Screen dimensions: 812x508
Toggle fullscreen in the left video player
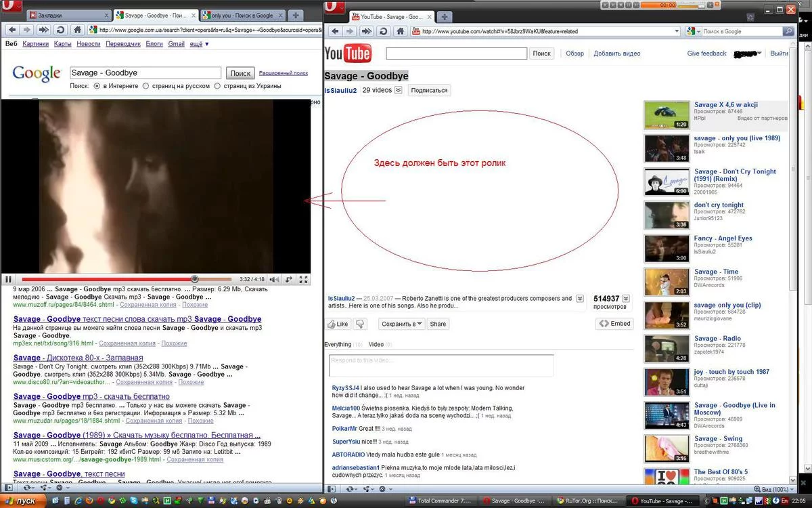[304, 279]
